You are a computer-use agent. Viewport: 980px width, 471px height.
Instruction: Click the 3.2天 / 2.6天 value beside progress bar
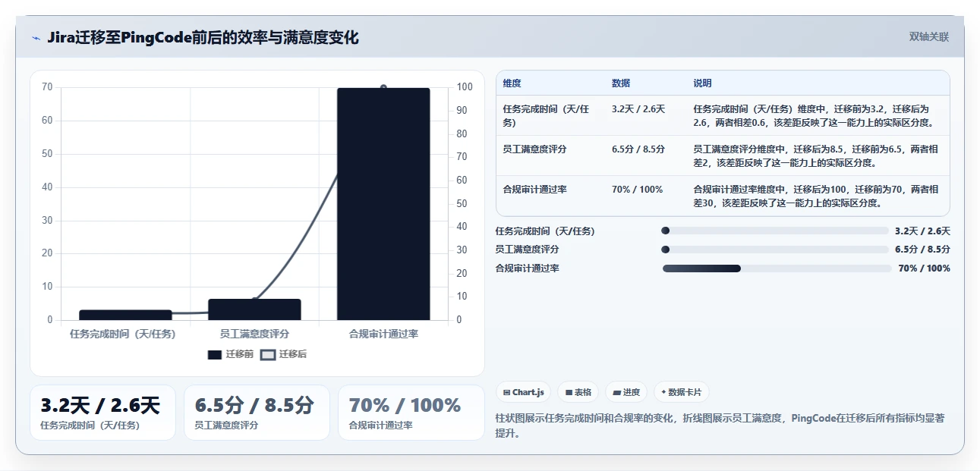(922, 231)
